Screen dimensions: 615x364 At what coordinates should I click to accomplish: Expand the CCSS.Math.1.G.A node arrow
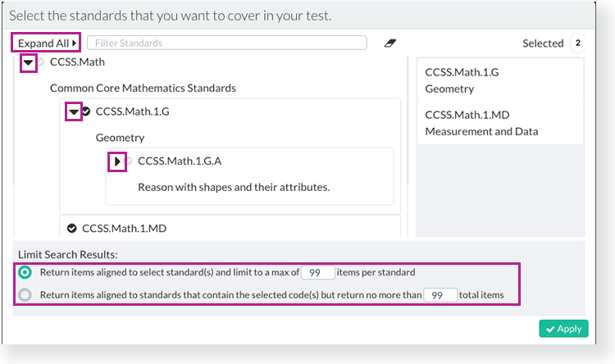[117, 162]
